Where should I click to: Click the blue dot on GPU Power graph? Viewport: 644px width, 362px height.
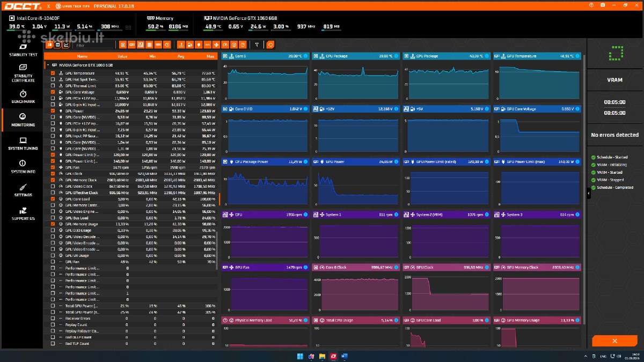click(397, 161)
